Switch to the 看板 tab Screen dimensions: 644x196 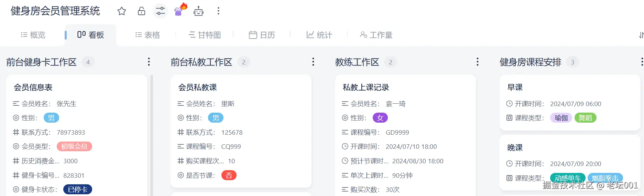tap(90, 35)
